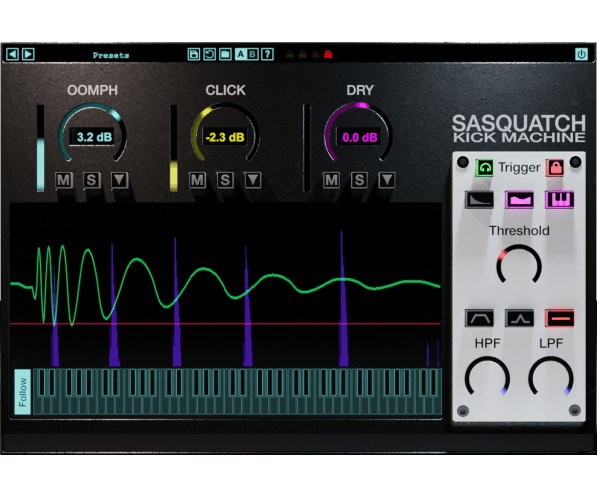
Task: Solo the DRY signal
Action: (359, 180)
